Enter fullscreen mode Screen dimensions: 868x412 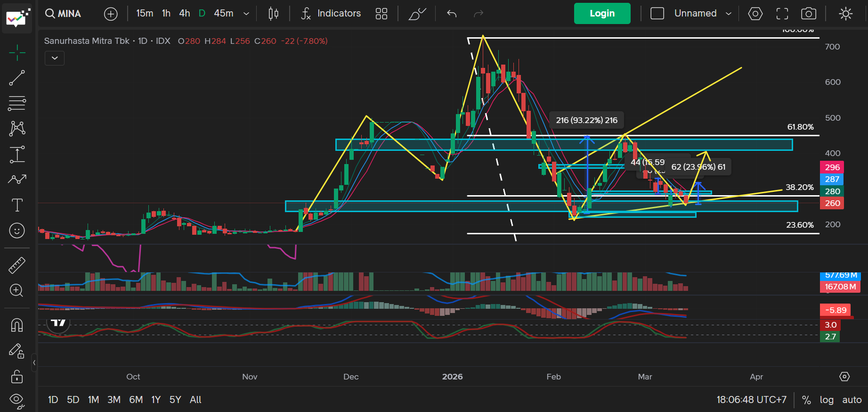tap(782, 14)
